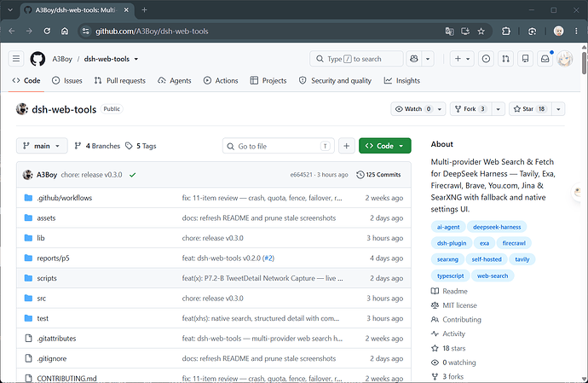Open Security and quality tab
Image resolution: width=588 pixels, height=383 pixels.
335,80
